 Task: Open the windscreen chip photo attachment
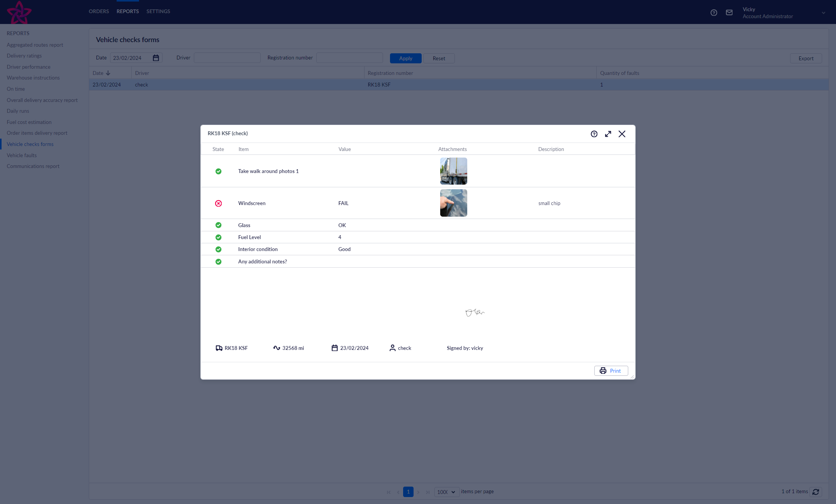tap(453, 203)
